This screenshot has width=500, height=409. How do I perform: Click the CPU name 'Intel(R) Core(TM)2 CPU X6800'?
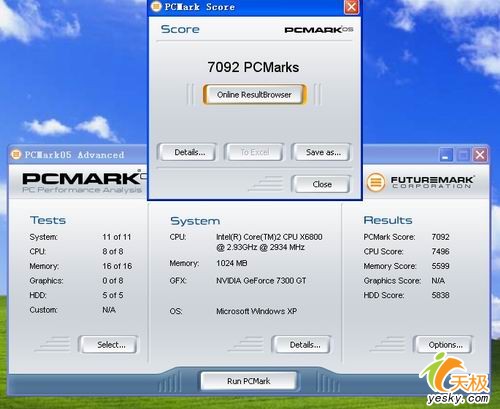[x=269, y=237]
